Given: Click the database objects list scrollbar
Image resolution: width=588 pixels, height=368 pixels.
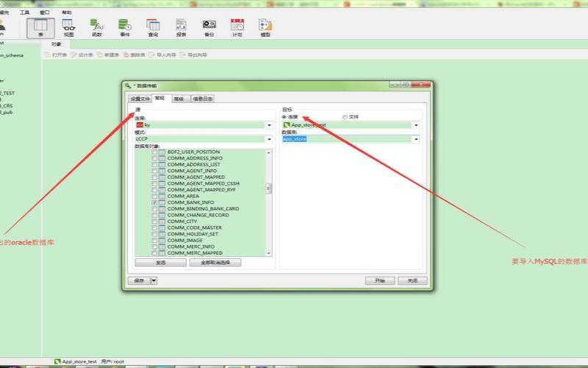Looking at the screenshot, I should 268,188.
